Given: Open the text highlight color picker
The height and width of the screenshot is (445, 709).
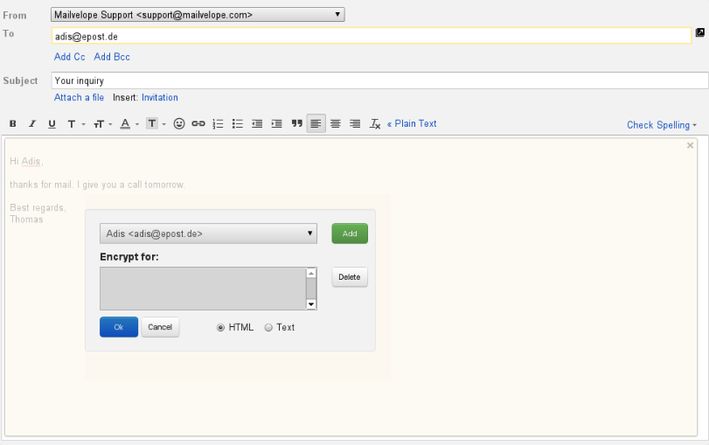Looking at the screenshot, I should point(156,123).
